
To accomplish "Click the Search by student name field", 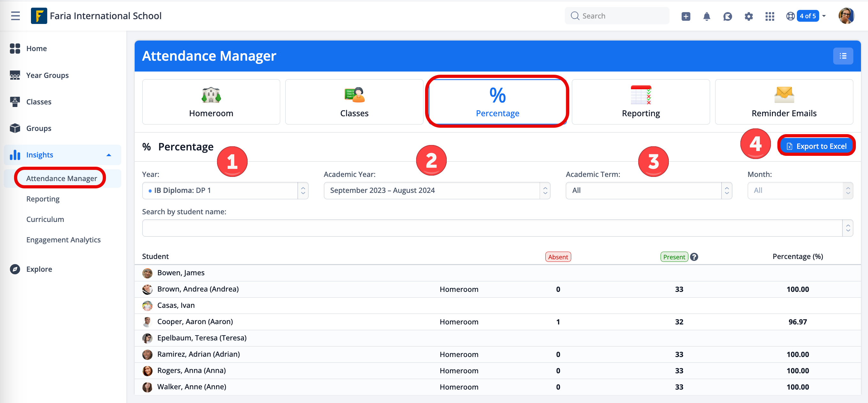I will pos(492,228).
